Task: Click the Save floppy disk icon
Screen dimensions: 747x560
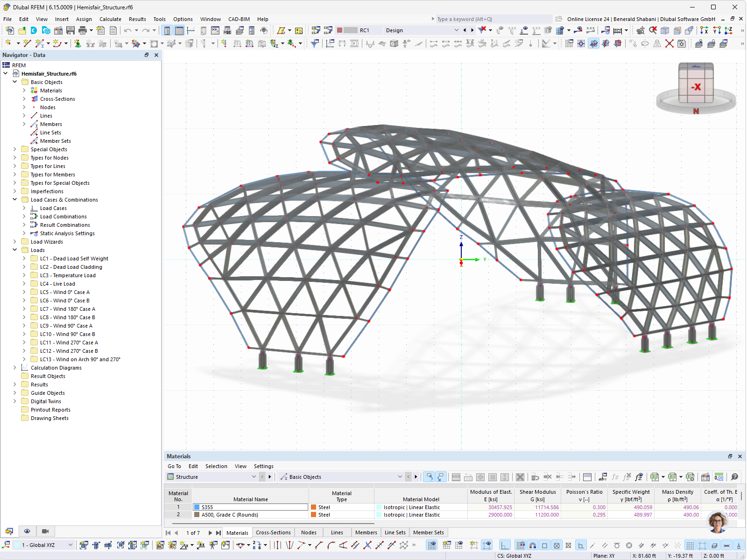Action: [x=70, y=30]
